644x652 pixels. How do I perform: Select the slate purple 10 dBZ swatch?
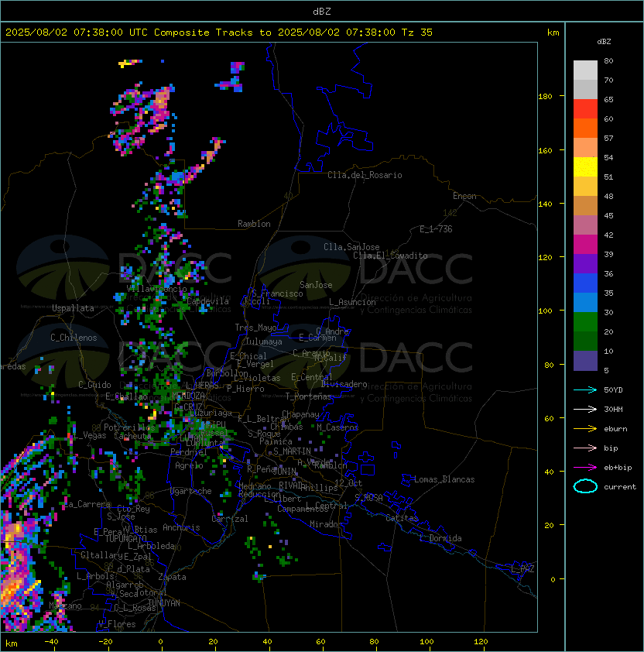(585, 361)
